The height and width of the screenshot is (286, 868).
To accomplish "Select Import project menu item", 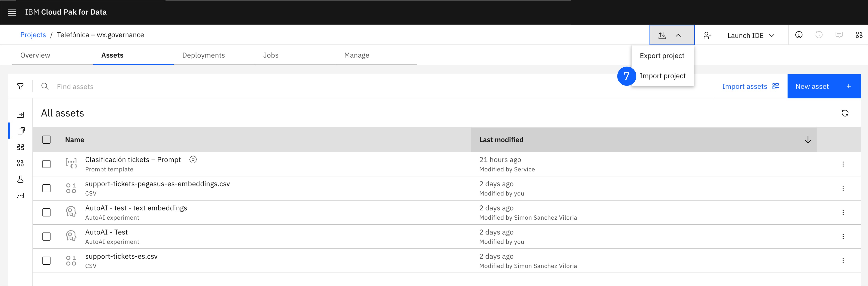I will (x=662, y=76).
